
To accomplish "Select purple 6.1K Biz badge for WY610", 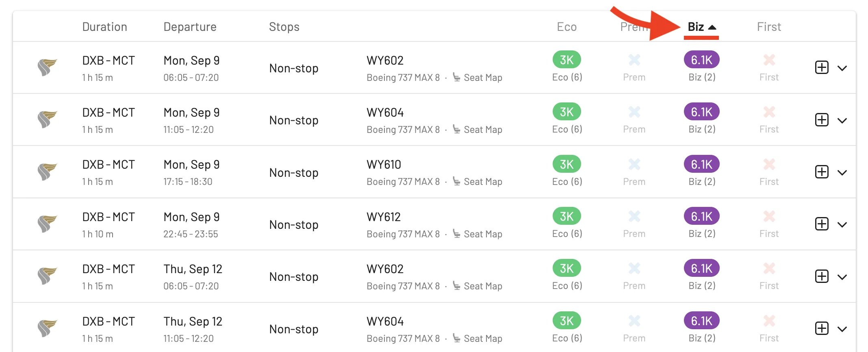I will click(702, 164).
